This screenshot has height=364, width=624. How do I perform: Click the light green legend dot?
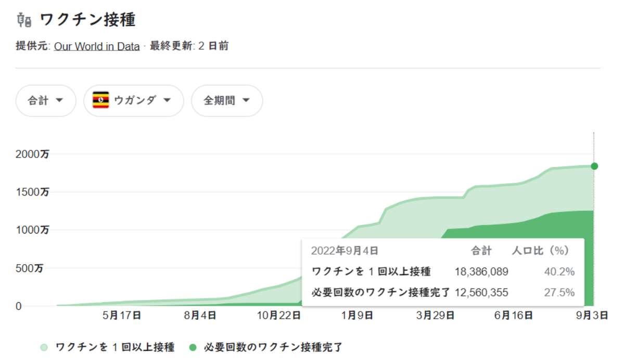click(44, 347)
